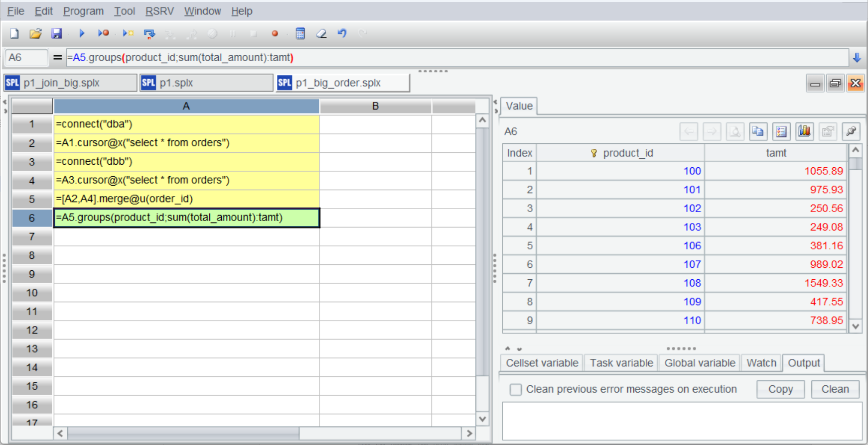Screen dimensions: 868x445
Task: Click the pin icon in the Value panel
Action: (x=851, y=131)
